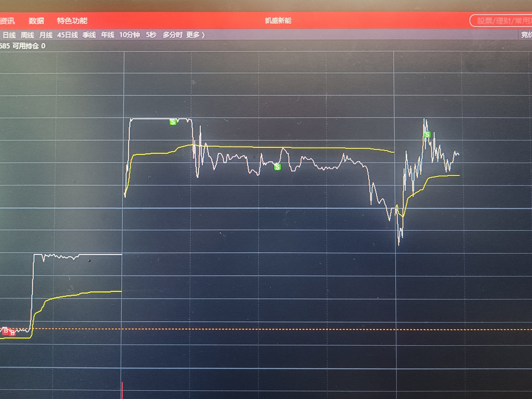The height and width of the screenshot is (399, 532).
Task: Switch to 年线 chart period
Action: click(108, 35)
